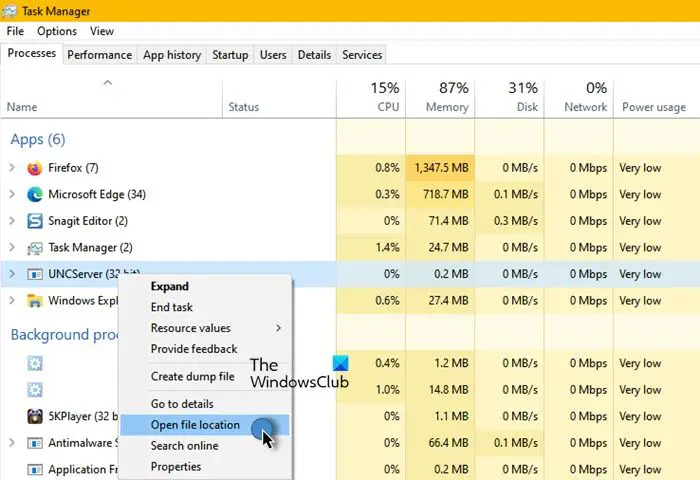Click the 5KPlayer process icon
700x480 pixels.
click(x=35, y=416)
